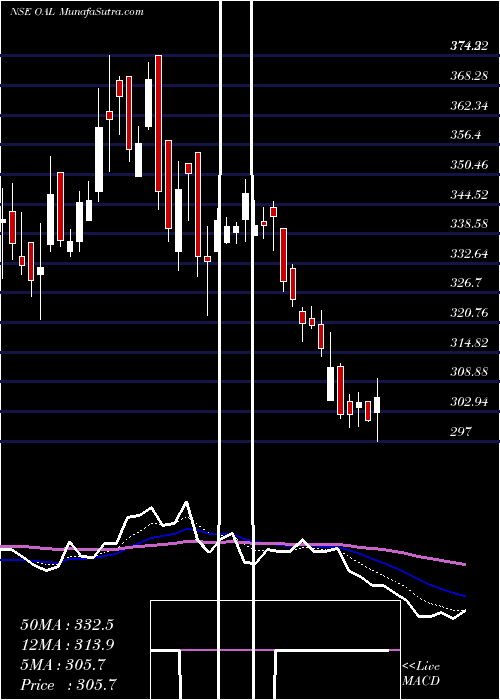Select the 368.28 price axis label
Screen dimensions: 500x700
[468, 76]
